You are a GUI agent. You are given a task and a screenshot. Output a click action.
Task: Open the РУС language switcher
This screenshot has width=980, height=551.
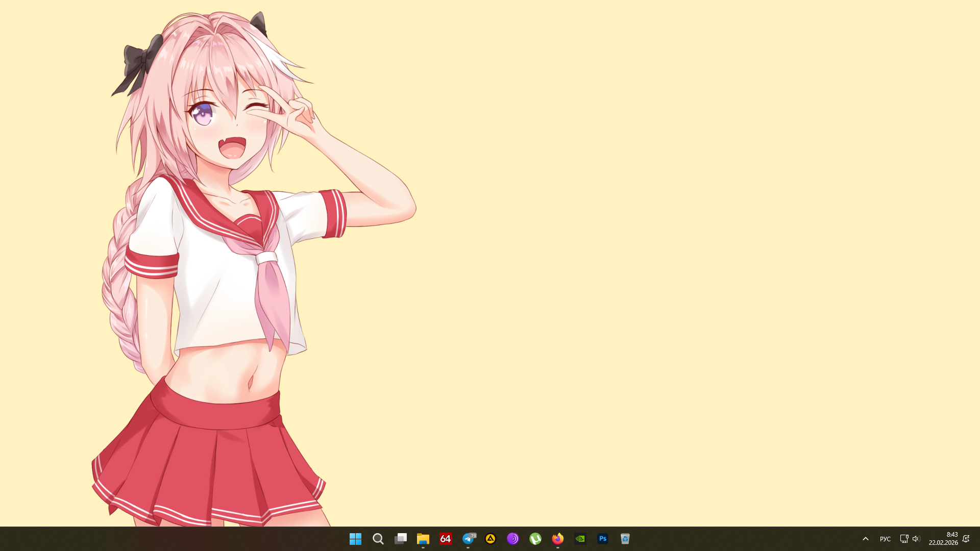coord(885,539)
